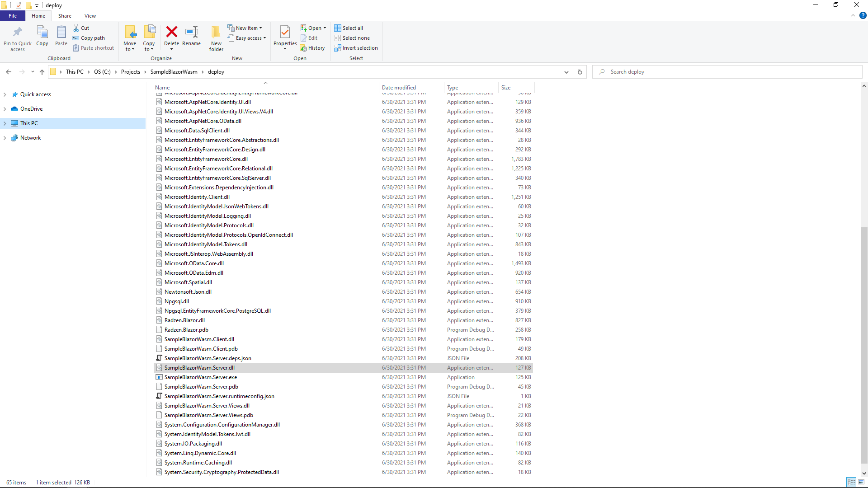This screenshot has height=488, width=868.
Task: Sort files by Size column
Action: click(516, 88)
